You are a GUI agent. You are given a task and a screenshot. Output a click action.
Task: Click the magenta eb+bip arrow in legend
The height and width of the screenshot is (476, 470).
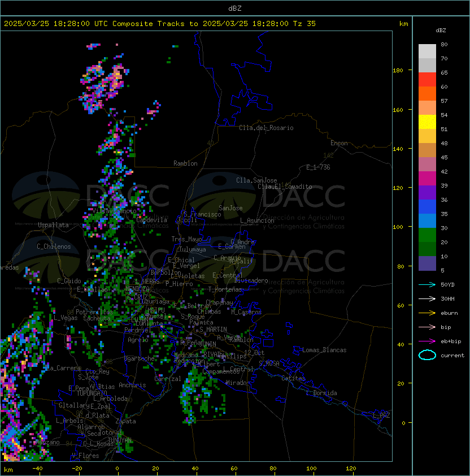(427, 341)
